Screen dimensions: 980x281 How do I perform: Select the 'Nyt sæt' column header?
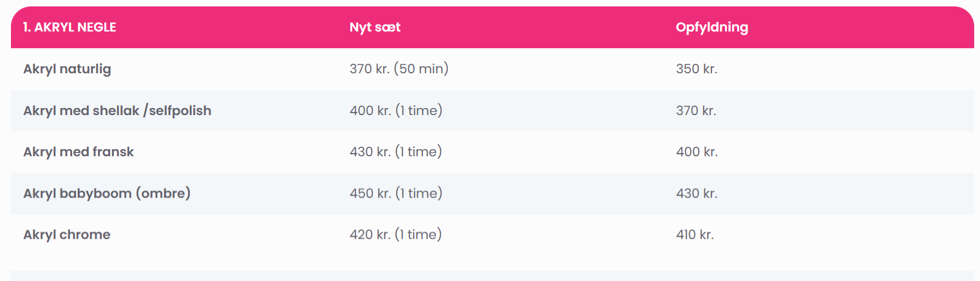(375, 28)
